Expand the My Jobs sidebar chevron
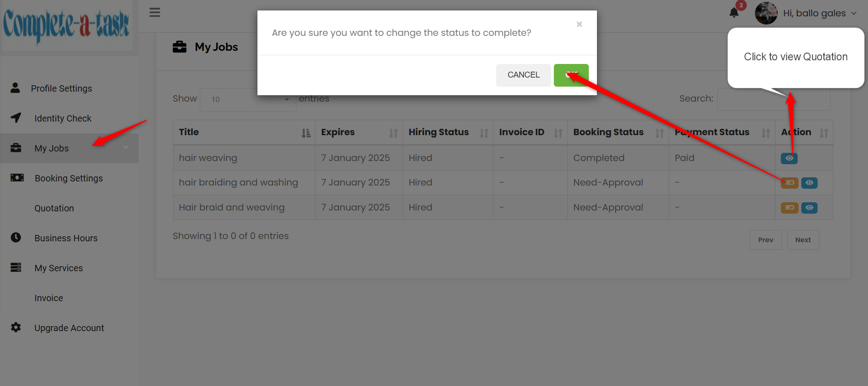Image resolution: width=868 pixels, height=386 pixels. pyautogui.click(x=126, y=147)
